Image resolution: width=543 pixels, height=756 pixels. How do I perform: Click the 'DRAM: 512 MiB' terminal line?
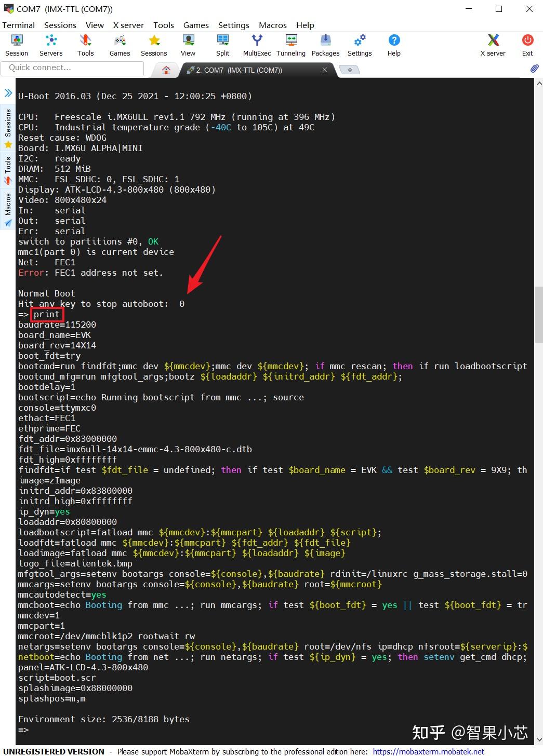[x=55, y=169]
